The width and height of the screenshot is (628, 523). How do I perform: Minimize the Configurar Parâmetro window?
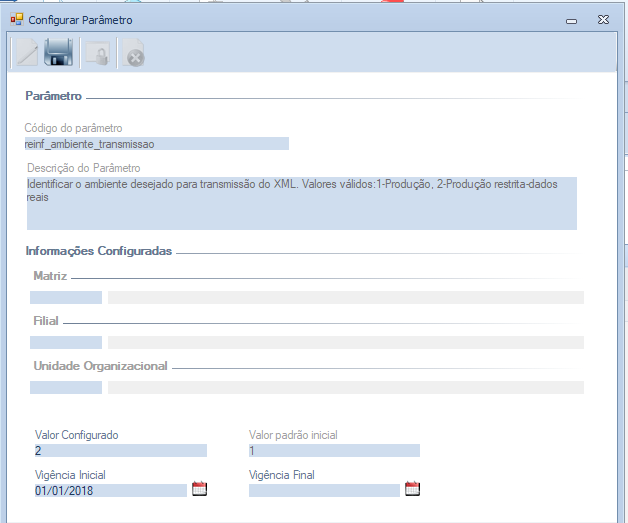(572, 21)
